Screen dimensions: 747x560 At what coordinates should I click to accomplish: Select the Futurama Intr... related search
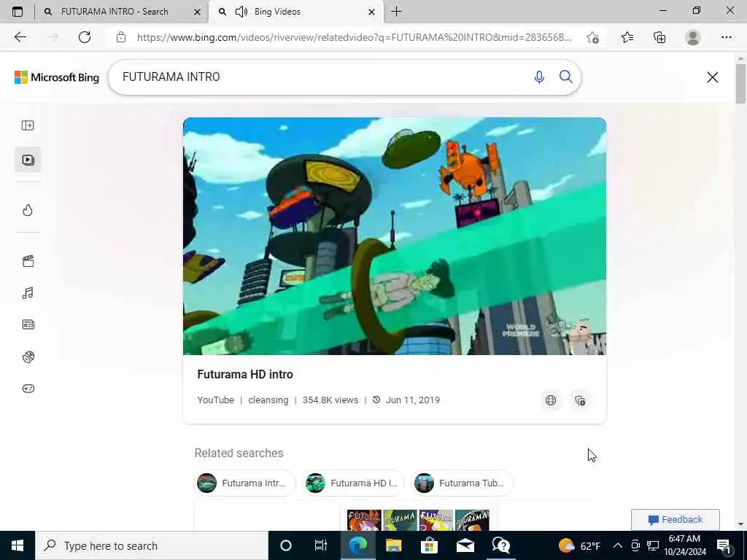[x=245, y=483]
